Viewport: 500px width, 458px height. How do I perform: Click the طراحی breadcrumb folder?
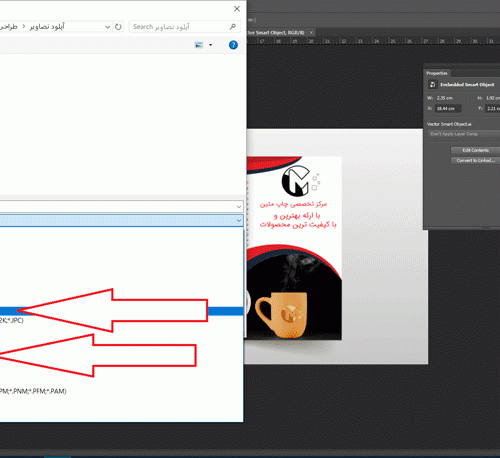coord(9,26)
